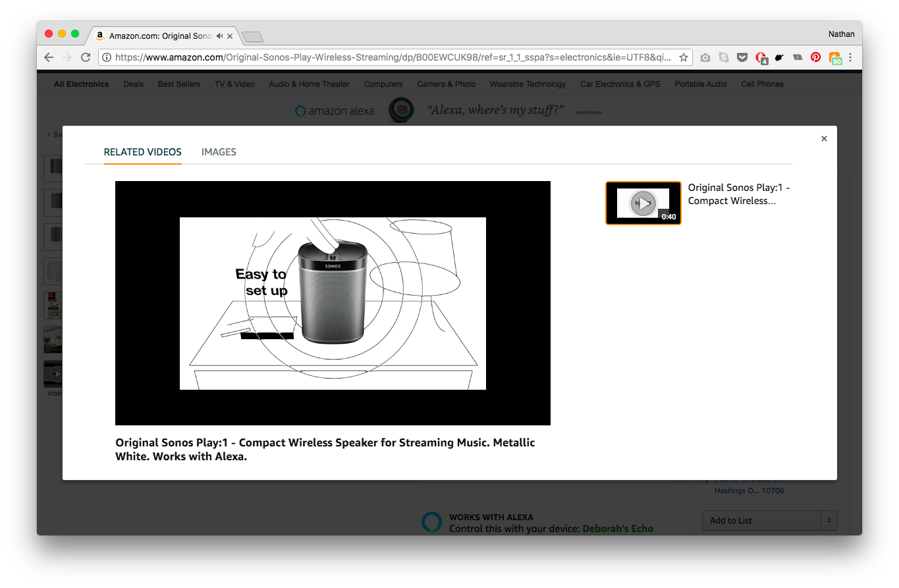
Task: Open the TV & Video category
Action: pos(234,84)
